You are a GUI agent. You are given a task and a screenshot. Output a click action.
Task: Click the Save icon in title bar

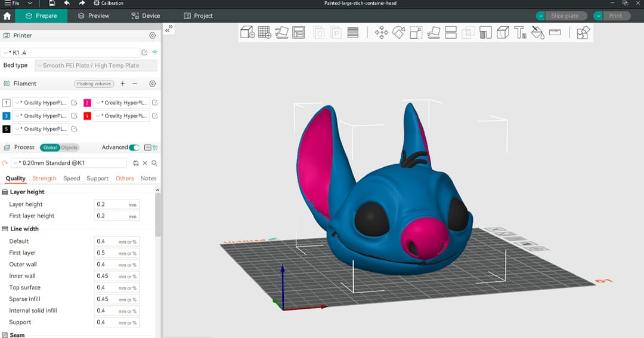pyautogui.click(x=52, y=3)
